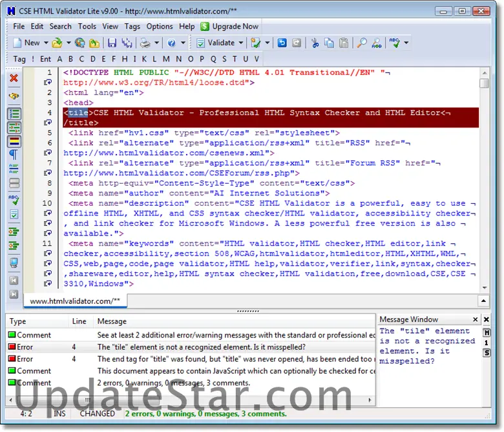Open the File menu
The height and width of the screenshot is (432, 504).
[x=19, y=27]
